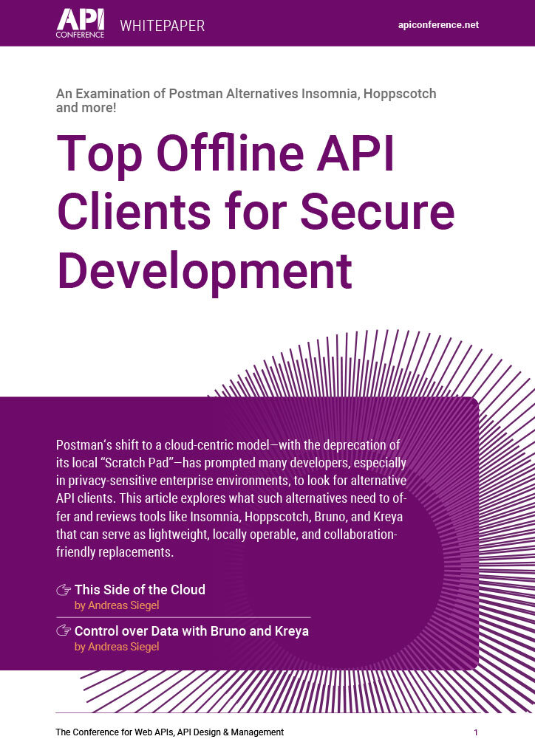Image resolution: width=535 pixels, height=756 pixels.
Task: Click by Andreas Siegel under Control over Data
Action: click(x=117, y=647)
